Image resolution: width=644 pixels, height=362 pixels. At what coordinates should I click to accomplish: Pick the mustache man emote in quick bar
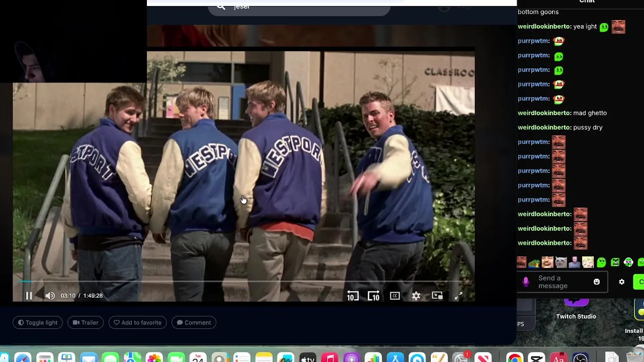tap(521, 262)
